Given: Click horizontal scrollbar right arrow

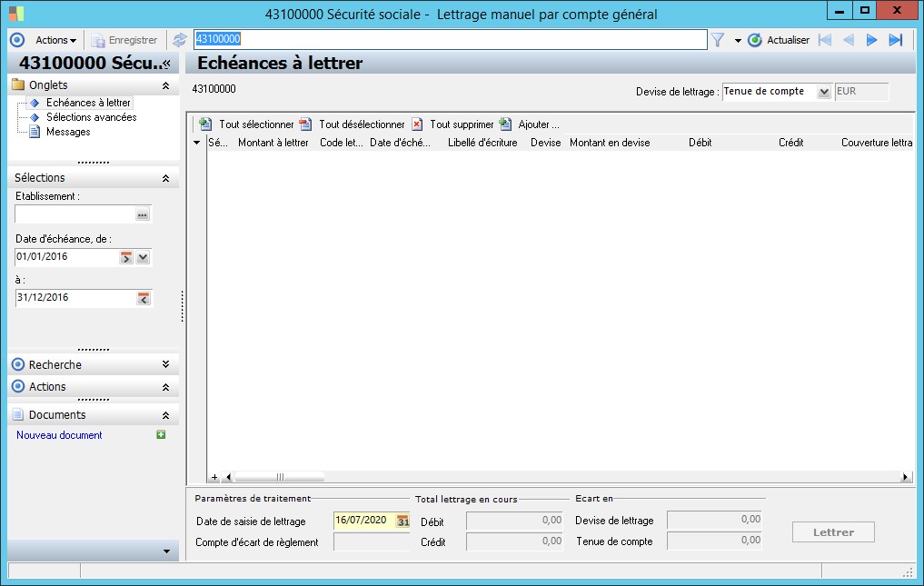Looking at the screenshot, I should (x=906, y=477).
